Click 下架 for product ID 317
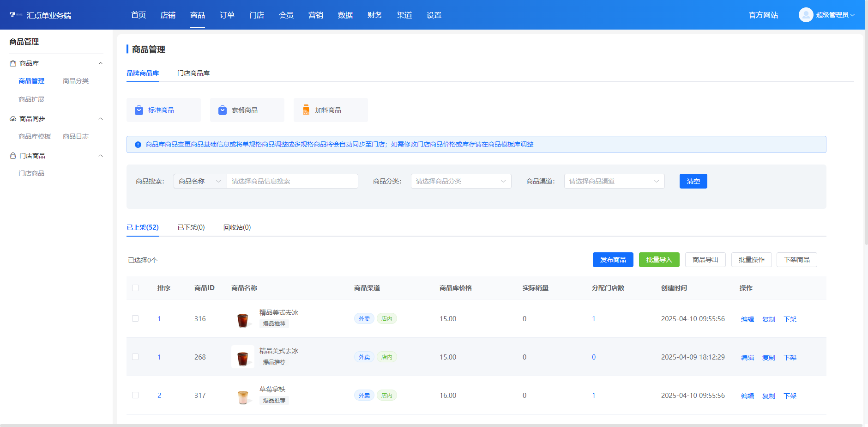The width and height of the screenshot is (868, 427). pos(790,396)
